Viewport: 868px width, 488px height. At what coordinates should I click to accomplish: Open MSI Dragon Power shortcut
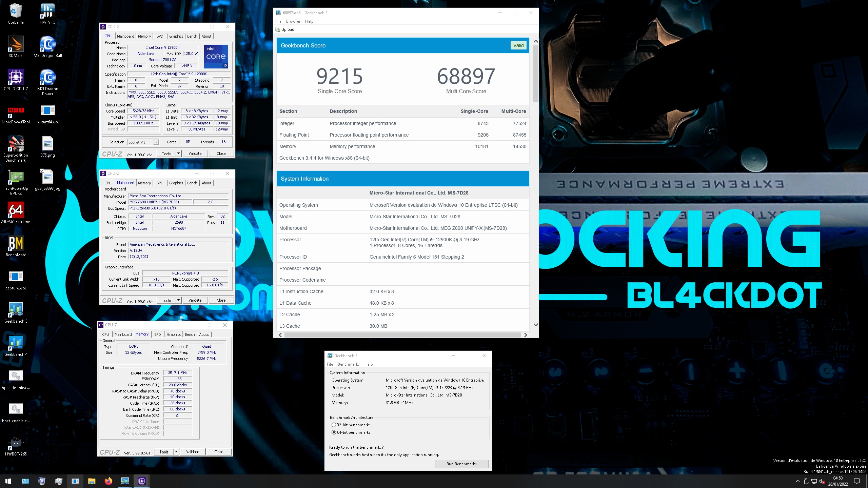pos(47,82)
